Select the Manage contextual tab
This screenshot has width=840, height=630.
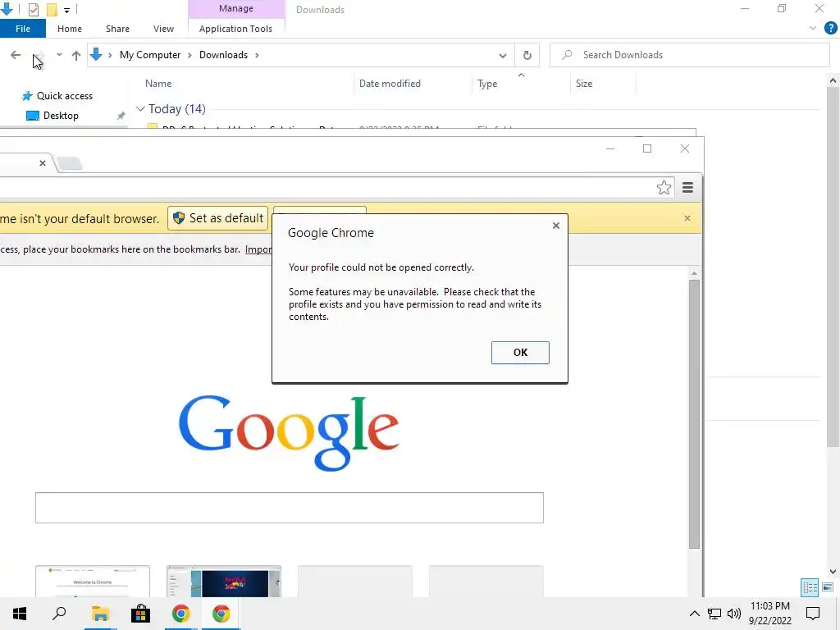(x=235, y=8)
